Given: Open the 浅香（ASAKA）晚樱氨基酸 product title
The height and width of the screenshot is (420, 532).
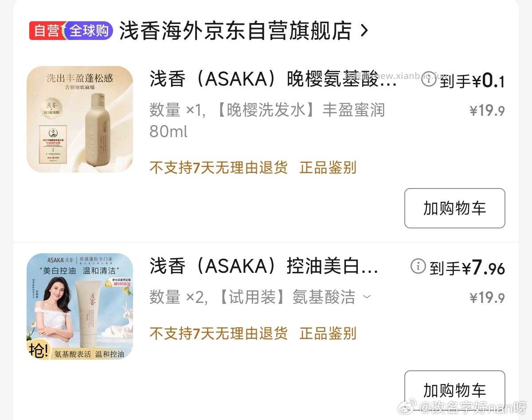Looking at the screenshot, I should [273, 81].
